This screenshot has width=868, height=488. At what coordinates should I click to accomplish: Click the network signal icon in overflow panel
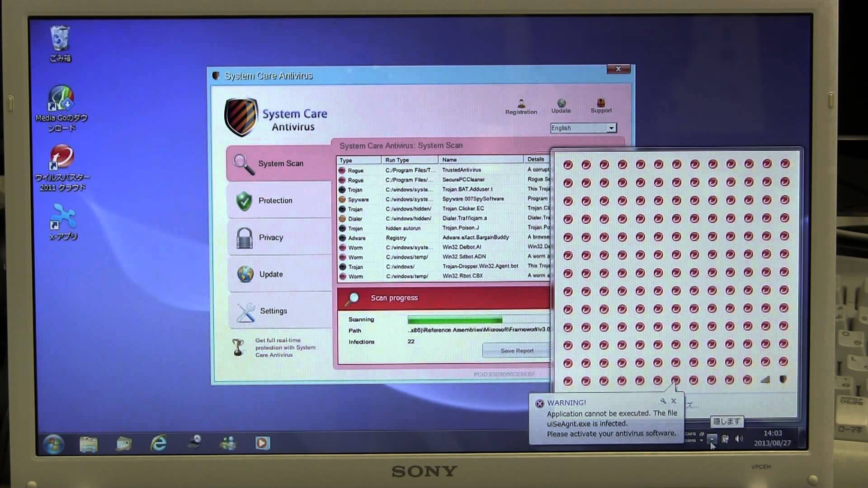pos(765,380)
